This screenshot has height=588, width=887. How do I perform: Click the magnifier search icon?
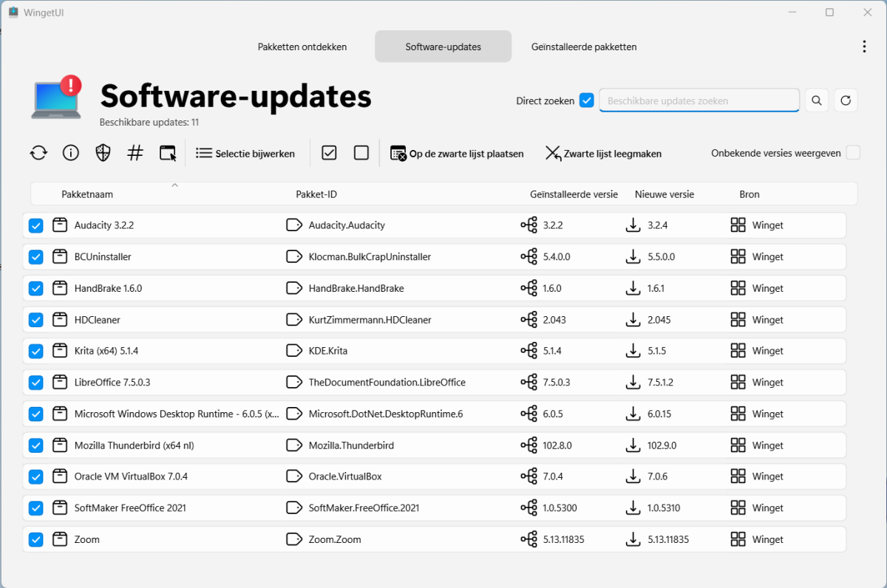pos(816,100)
